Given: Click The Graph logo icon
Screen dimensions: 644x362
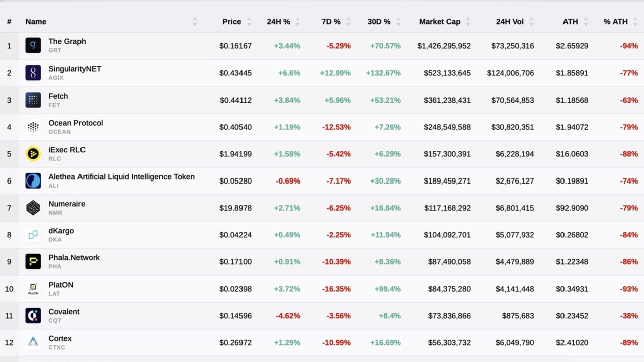Looking at the screenshot, I should click(x=33, y=45).
